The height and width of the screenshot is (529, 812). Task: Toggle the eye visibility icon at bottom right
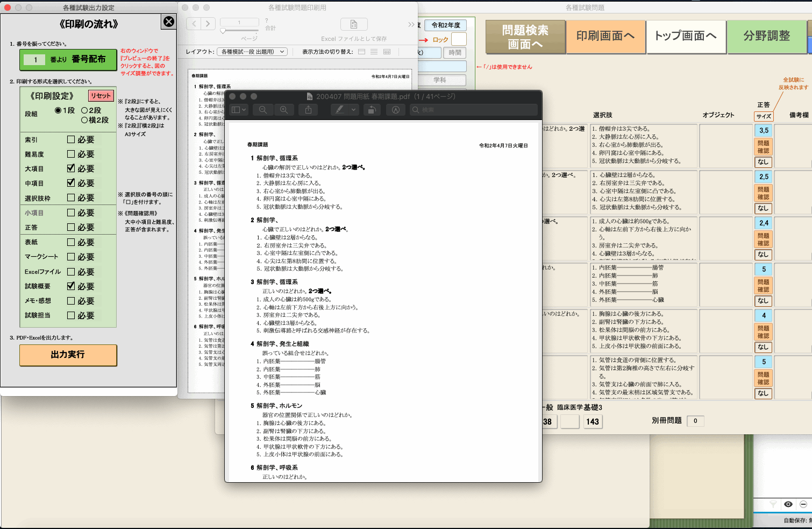click(x=788, y=504)
